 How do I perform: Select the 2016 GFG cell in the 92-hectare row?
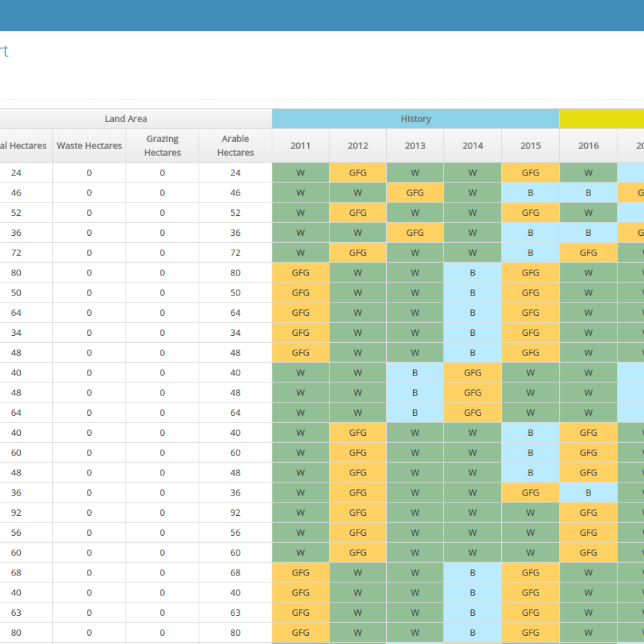[x=588, y=513]
